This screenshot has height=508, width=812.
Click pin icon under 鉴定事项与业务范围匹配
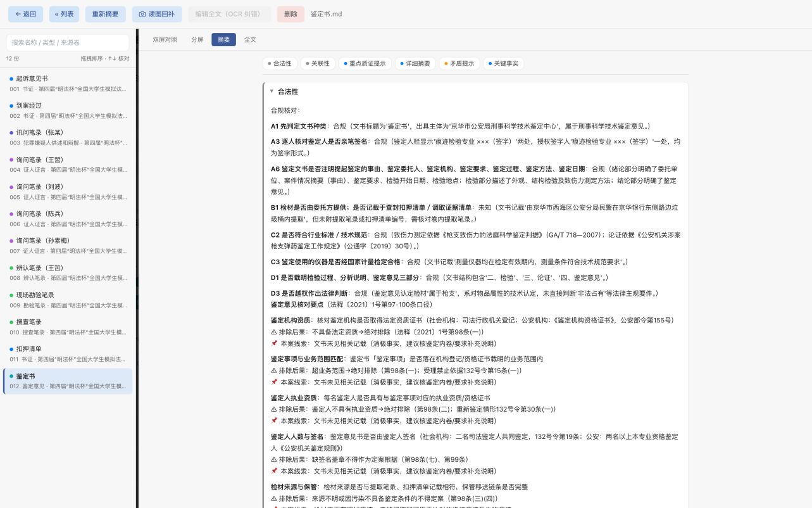tap(274, 382)
